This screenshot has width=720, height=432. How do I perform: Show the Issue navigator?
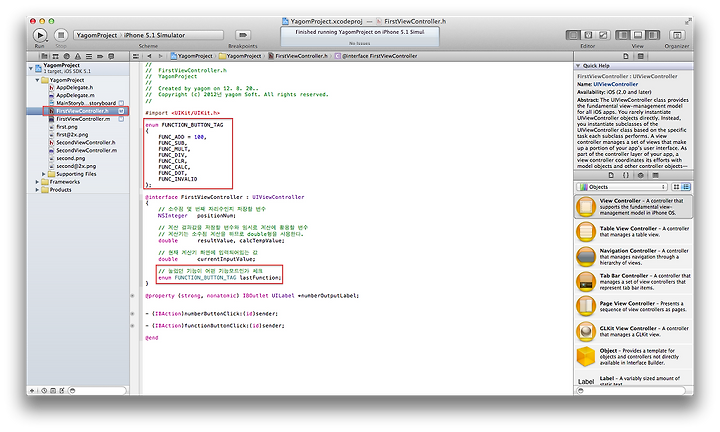(78, 56)
